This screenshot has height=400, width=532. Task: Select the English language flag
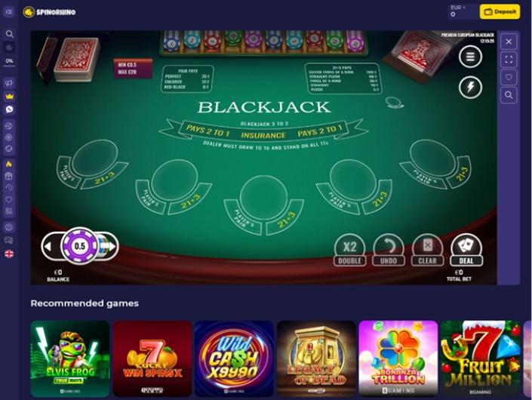pos(10,254)
